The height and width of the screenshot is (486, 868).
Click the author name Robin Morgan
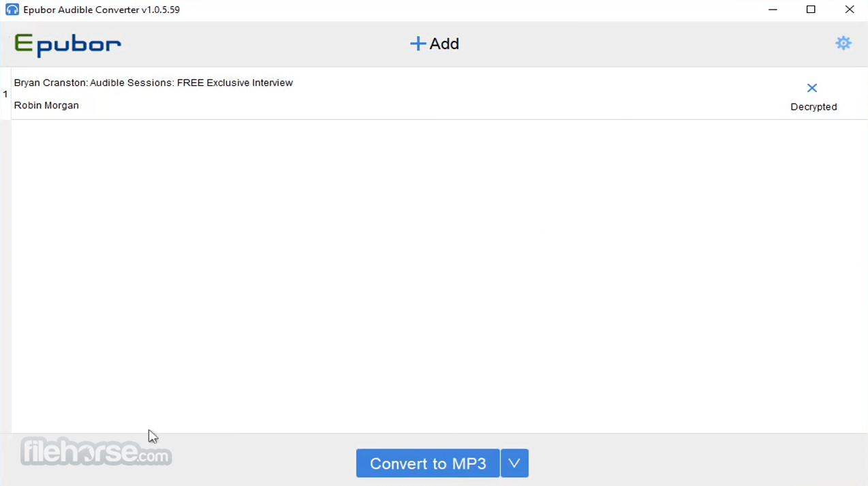point(46,105)
